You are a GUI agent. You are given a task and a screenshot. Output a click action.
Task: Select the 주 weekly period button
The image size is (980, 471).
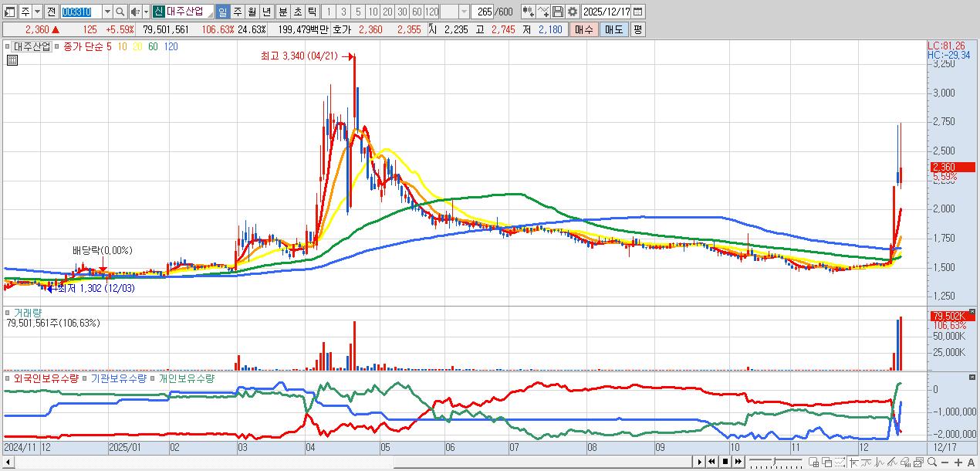(x=238, y=12)
